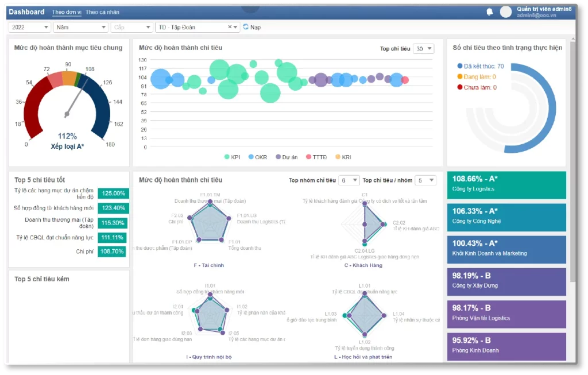Toggle Đang làm legend entry
The width and height of the screenshot is (588, 375).
click(x=477, y=76)
